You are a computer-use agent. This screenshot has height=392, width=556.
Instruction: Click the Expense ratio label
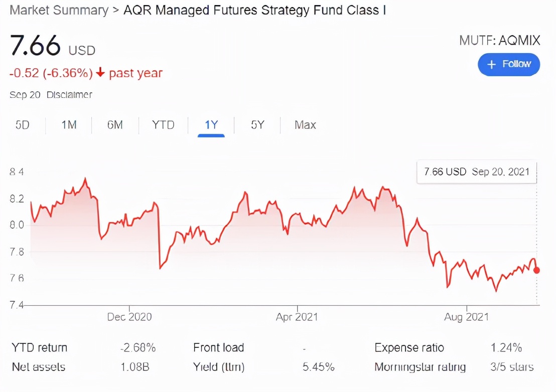[x=409, y=348]
